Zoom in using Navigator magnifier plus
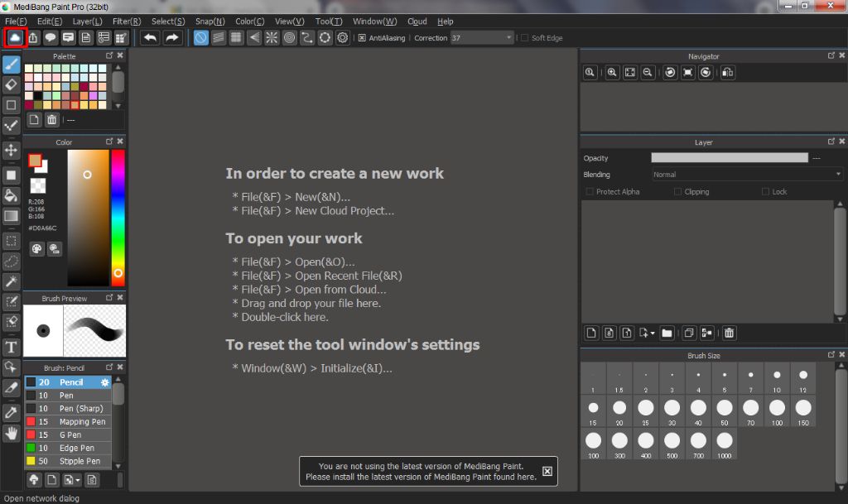The height and width of the screenshot is (504, 848). [612, 72]
